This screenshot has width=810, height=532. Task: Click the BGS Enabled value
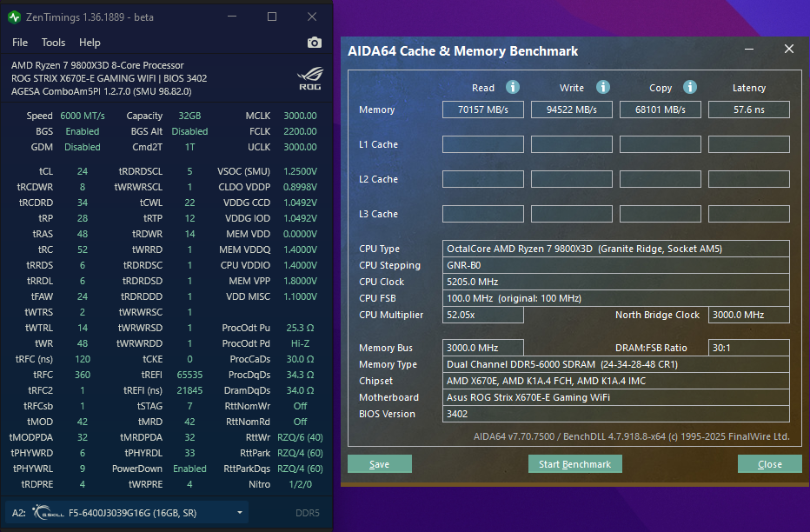[83, 131]
